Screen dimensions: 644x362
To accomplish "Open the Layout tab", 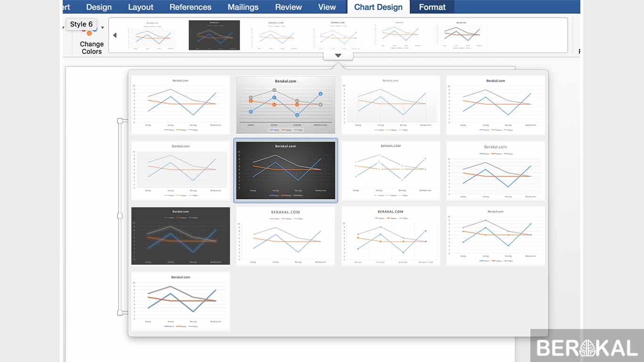I will [x=140, y=7].
